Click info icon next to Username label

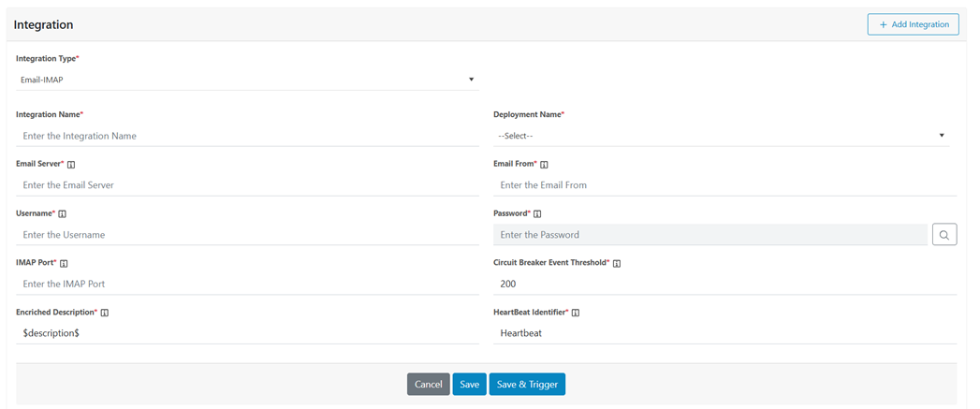62,214
